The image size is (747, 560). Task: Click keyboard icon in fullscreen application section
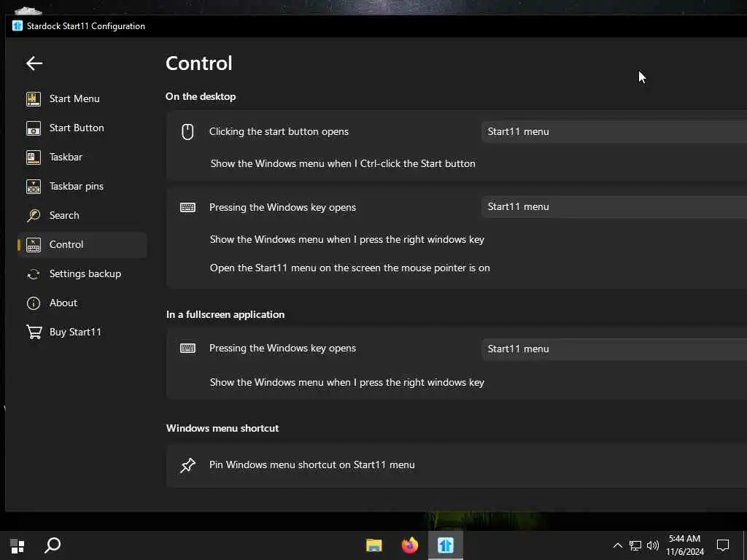pyautogui.click(x=187, y=348)
